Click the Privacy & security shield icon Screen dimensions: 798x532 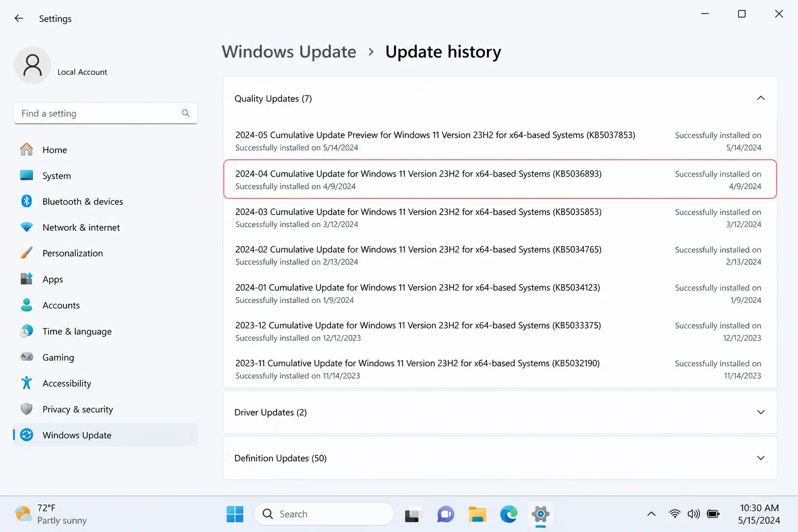click(26, 409)
